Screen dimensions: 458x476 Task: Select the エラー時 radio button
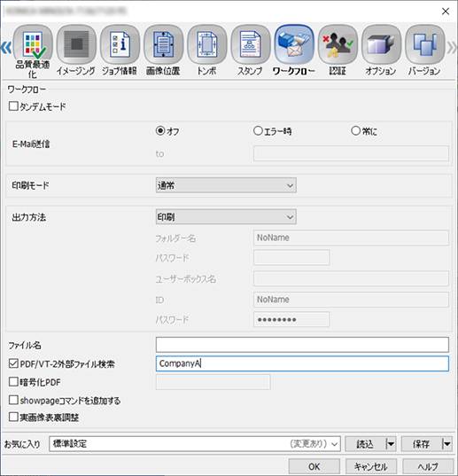coord(258,131)
